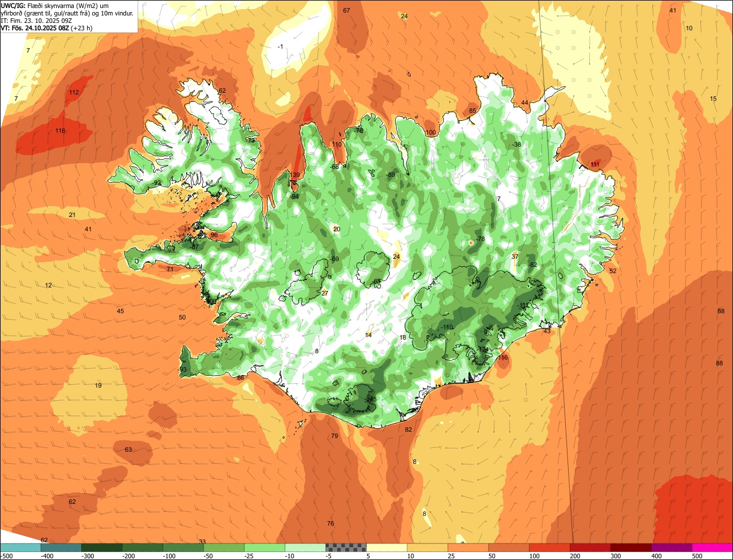Click the light teal -500 to -400 legend swatch
This screenshot has width=733, height=560.
[x=20, y=548]
